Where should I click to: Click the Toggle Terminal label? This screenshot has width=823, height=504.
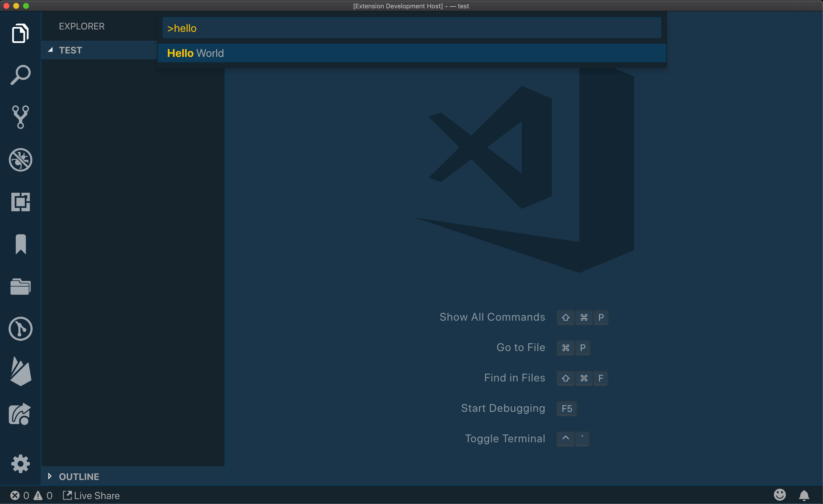pos(505,439)
